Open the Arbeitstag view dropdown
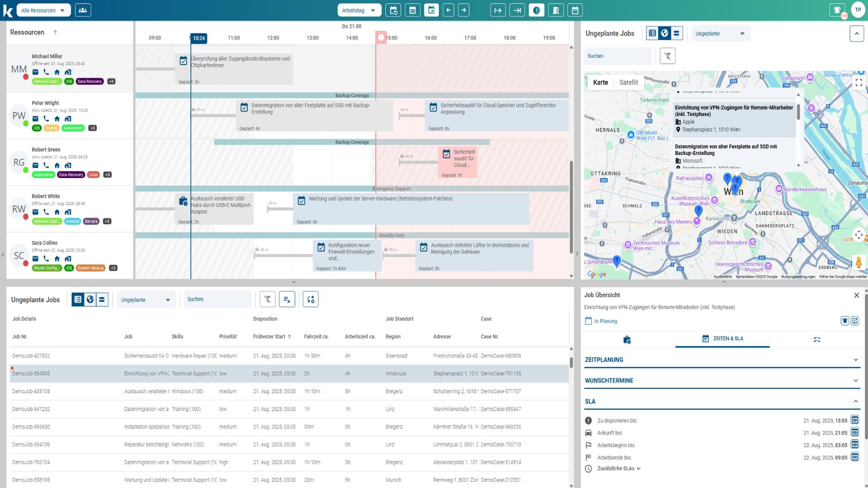Screen dimensions: 868x488 (359, 10)
